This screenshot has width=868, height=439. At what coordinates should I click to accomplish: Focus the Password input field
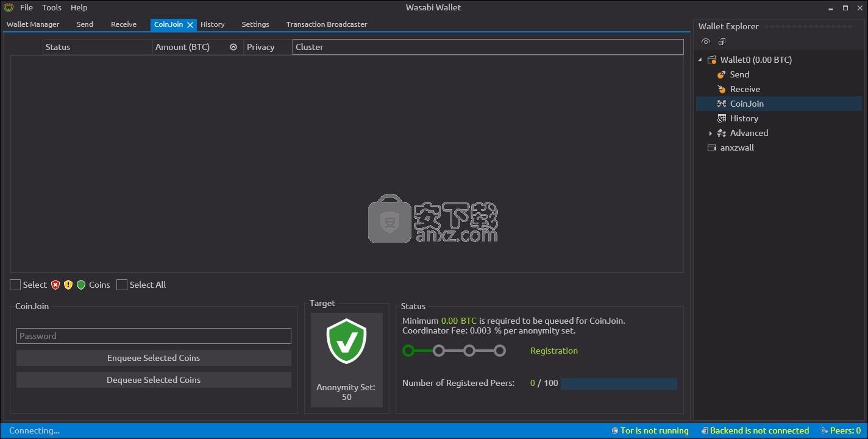click(154, 336)
